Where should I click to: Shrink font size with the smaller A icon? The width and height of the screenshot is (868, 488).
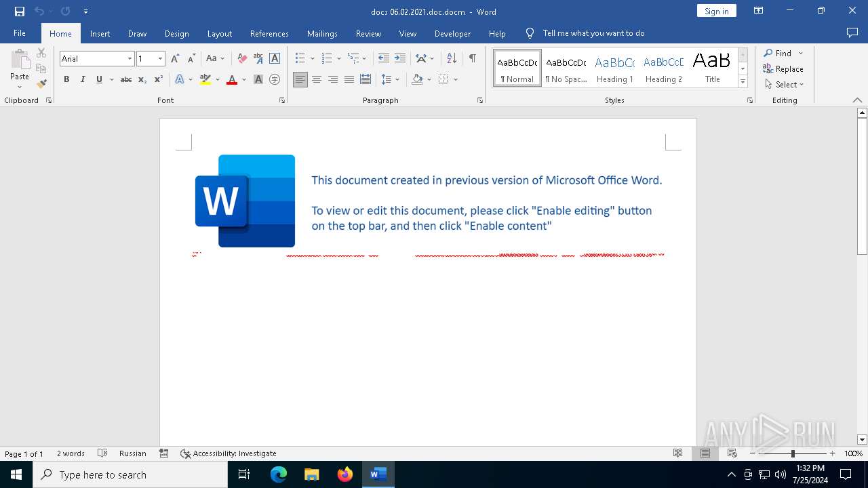pos(191,58)
